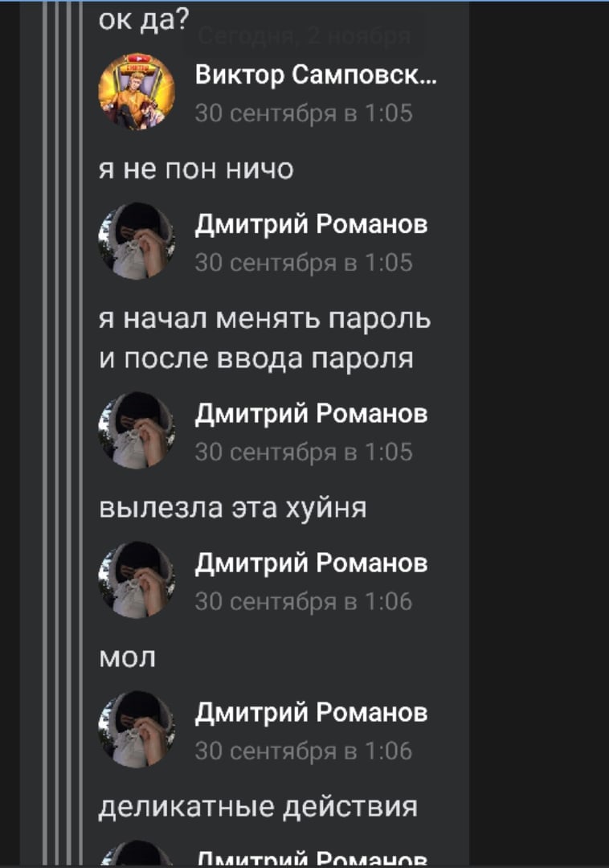Click Дмитрий Романов avatar above message starting 'вылезла'
609x868 pixels.
137,430
